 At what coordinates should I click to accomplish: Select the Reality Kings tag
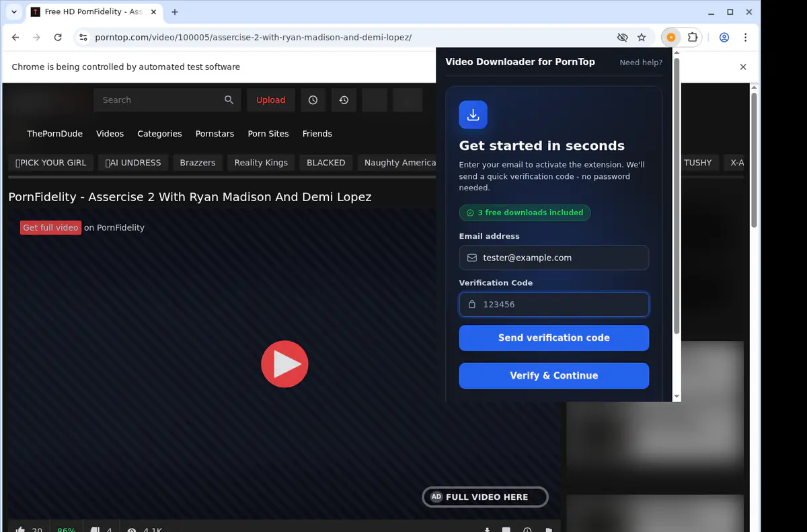261,163
